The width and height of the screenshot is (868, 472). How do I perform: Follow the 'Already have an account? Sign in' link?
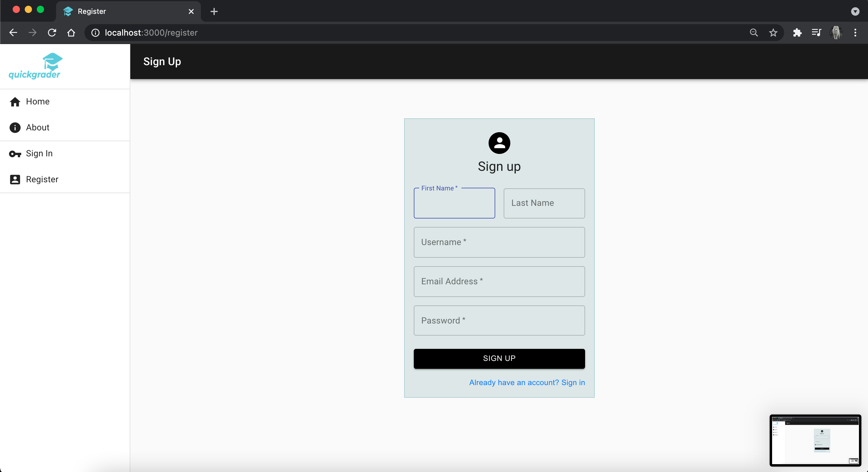527,382
